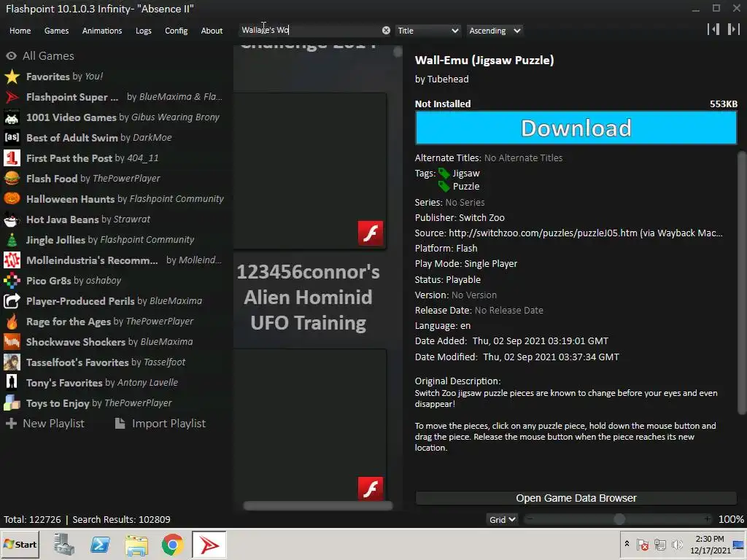Click the game list horizontal scrollbar

click(x=318, y=506)
